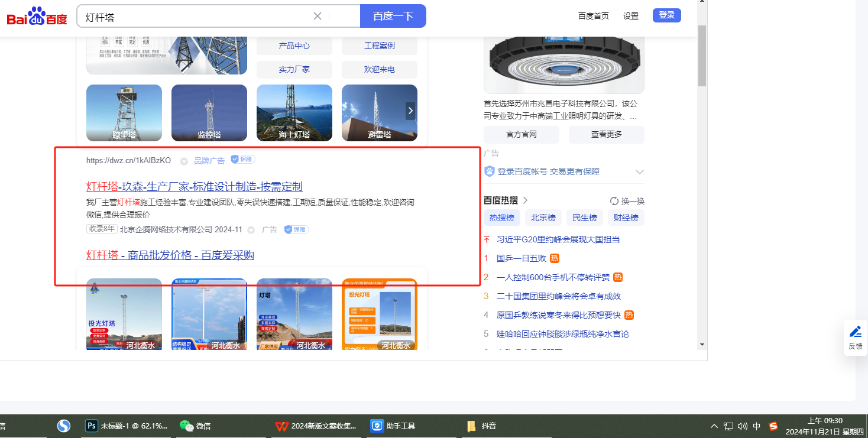Screen dimensions: 868x438
Task: Open the 百度首页 link
Action: (x=594, y=16)
